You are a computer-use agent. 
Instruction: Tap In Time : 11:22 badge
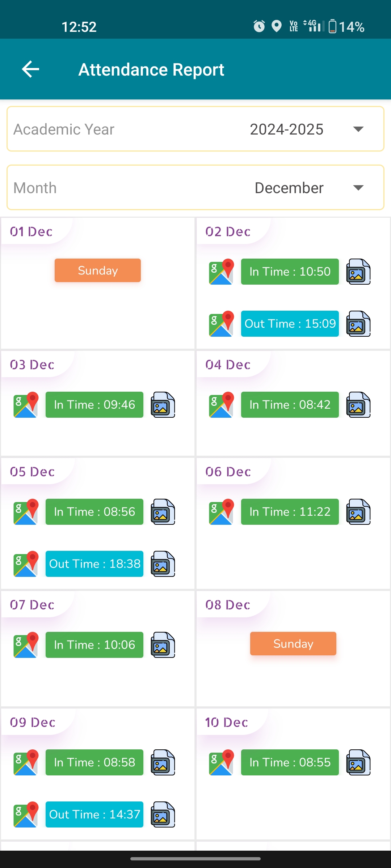point(290,512)
